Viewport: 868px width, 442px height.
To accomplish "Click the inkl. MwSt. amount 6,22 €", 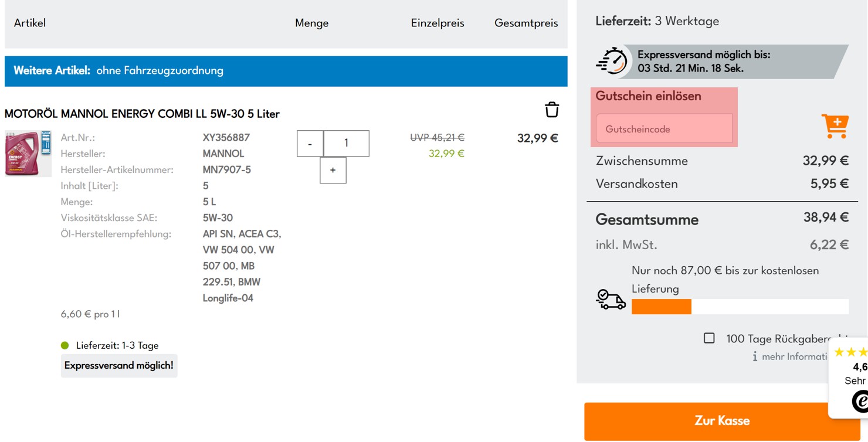I will click(x=829, y=244).
